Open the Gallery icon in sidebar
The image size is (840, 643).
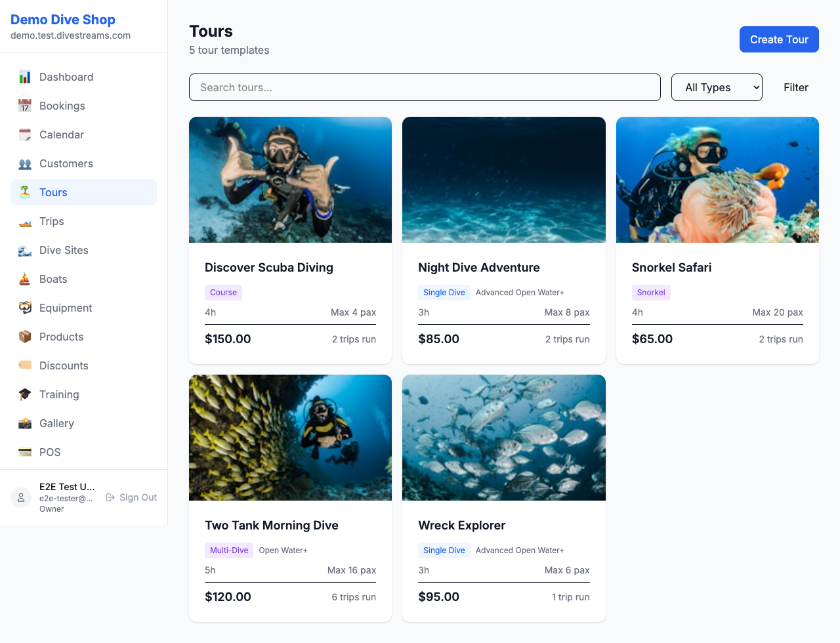click(24, 423)
